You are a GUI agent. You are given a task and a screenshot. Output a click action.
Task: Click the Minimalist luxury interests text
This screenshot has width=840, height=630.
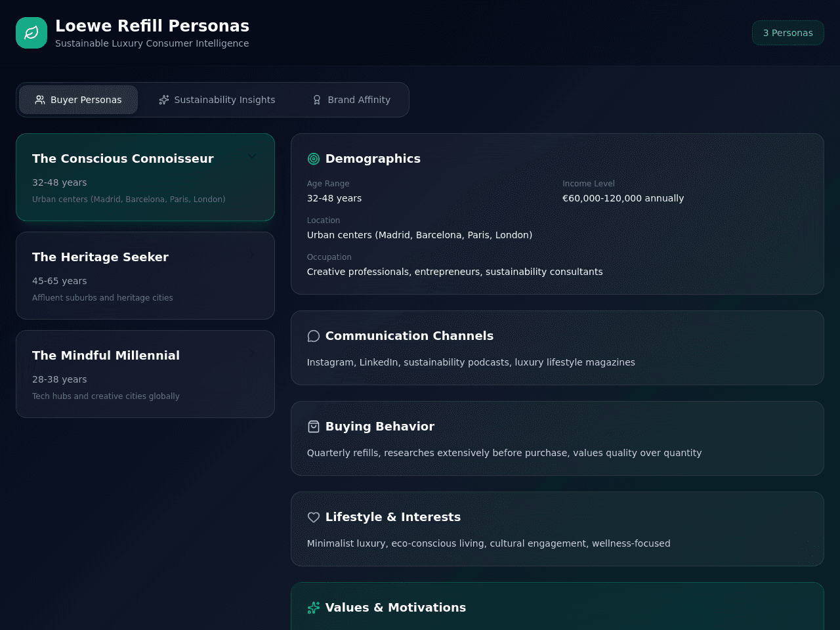[488, 543]
